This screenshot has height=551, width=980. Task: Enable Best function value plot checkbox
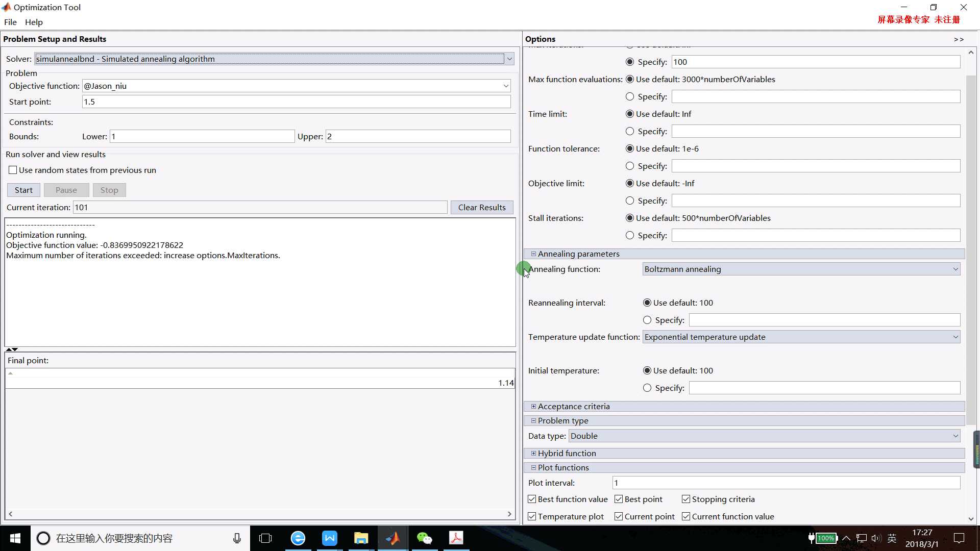[532, 499]
